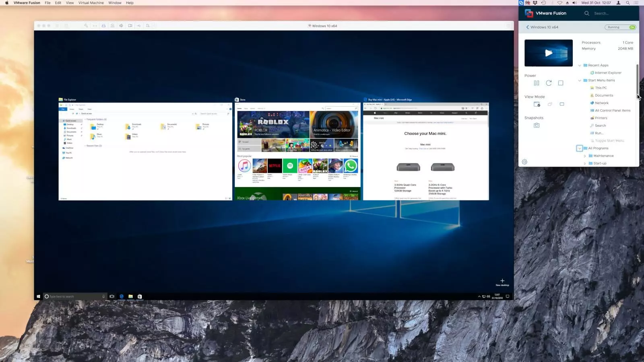644x362 pixels.
Task: Select the Store window thumbnail
Action: pos(297,151)
